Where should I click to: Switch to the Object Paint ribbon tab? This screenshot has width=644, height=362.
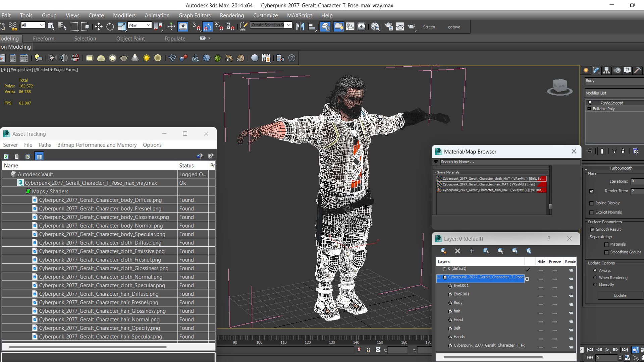pyautogui.click(x=130, y=39)
